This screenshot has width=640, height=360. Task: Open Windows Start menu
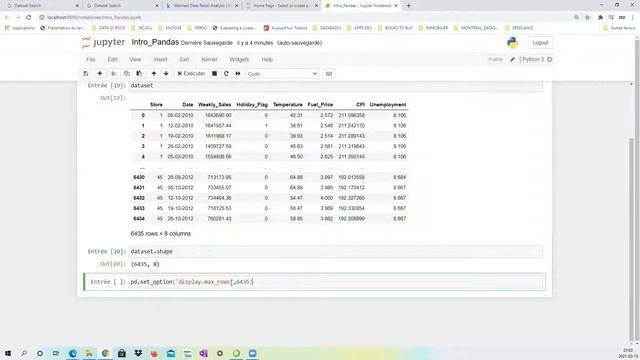(x=8, y=353)
